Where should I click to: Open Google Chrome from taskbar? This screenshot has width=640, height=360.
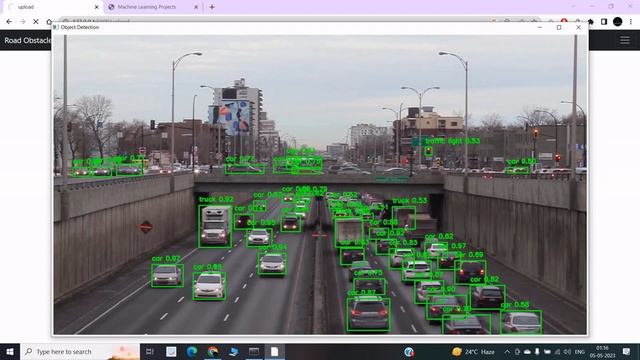(212, 351)
